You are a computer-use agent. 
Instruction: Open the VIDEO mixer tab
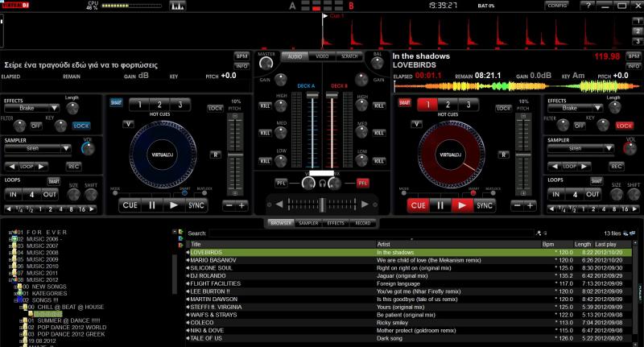pyautogui.click(x=321, y=56)
